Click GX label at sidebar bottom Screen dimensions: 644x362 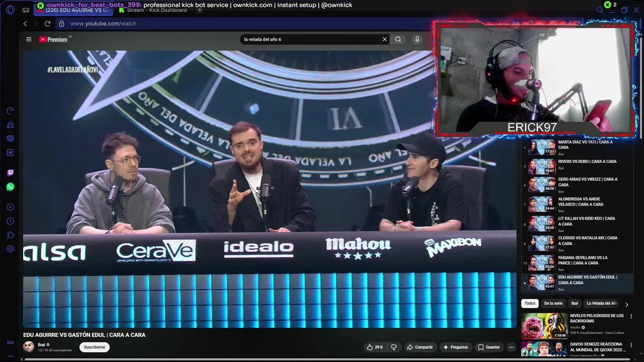click(x=11, y=342)
